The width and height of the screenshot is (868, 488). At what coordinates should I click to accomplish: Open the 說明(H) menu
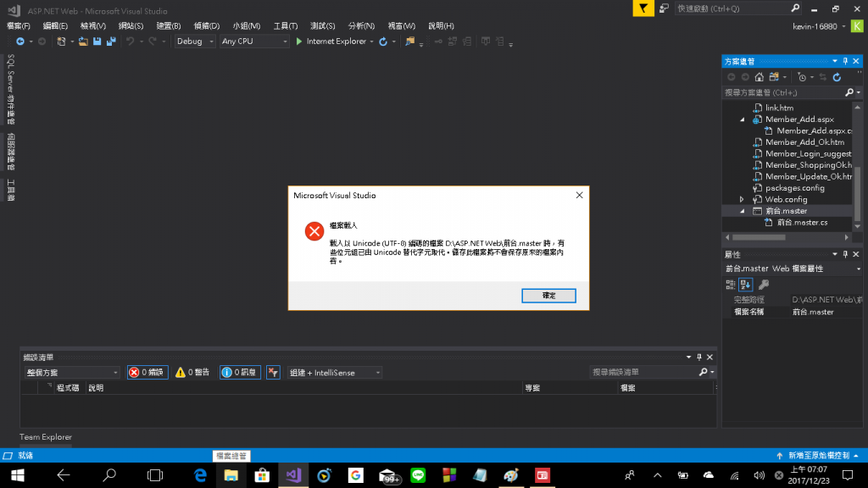pos(441,26)
